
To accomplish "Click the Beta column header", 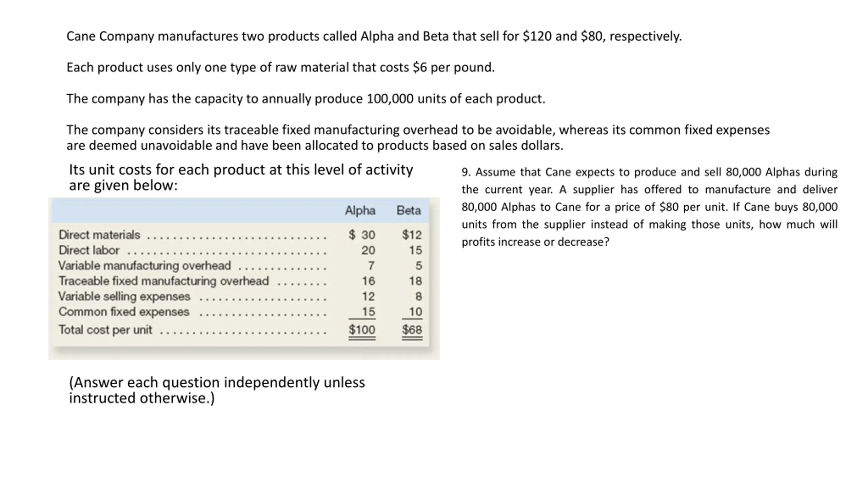I will pyautogui.click(x=409, y=210).
